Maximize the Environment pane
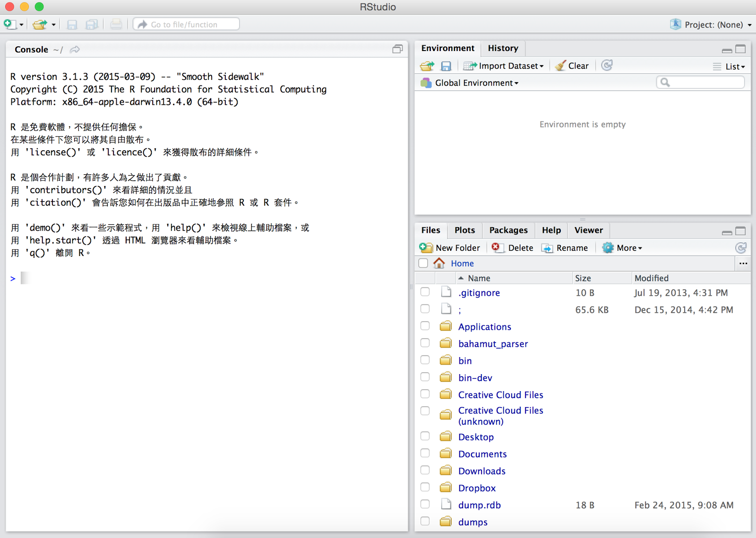 pyautogui.click(x=740, y=49)
